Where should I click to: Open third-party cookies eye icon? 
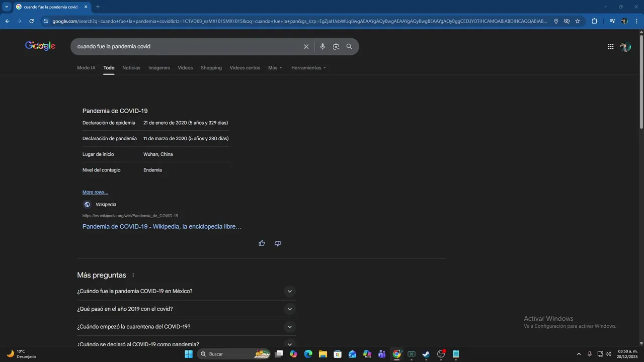click(567, 21)
